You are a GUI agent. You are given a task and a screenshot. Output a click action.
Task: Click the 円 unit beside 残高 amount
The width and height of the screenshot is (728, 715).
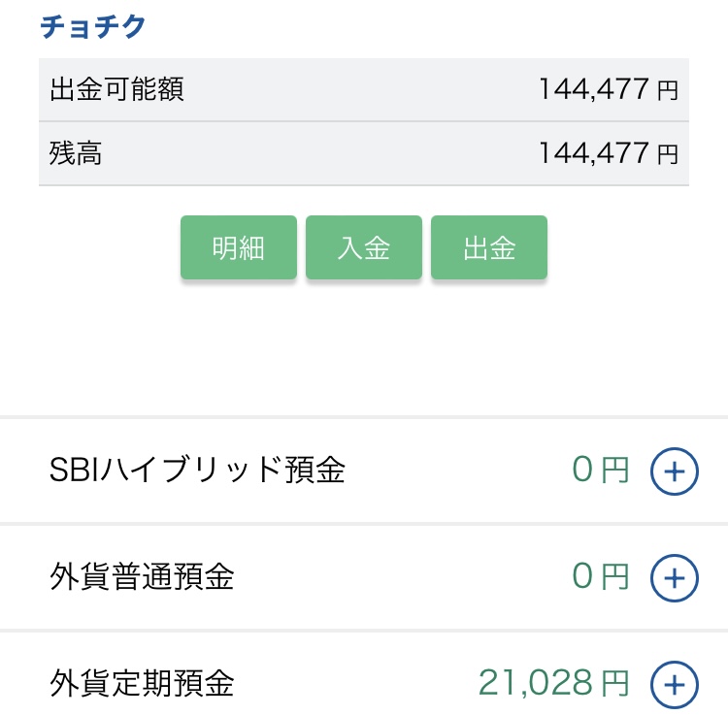[668, 155]
